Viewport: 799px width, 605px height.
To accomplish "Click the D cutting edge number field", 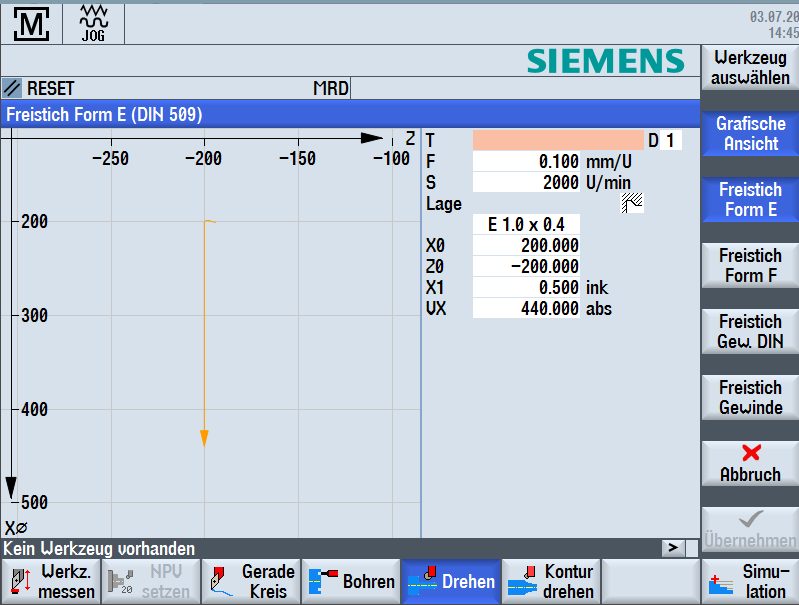I will (671, 140).
